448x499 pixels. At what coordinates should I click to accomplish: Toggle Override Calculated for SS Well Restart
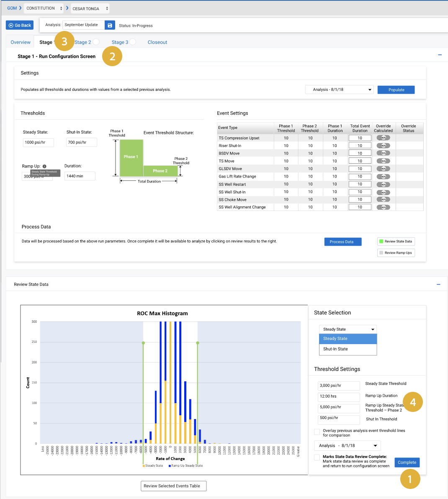[x=383, y=184]
